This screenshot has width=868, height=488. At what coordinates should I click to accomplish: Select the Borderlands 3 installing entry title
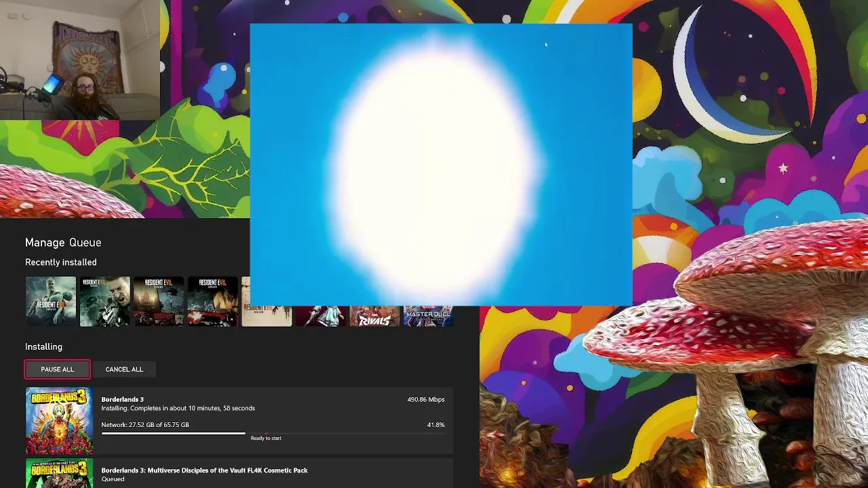click(122, 399)
